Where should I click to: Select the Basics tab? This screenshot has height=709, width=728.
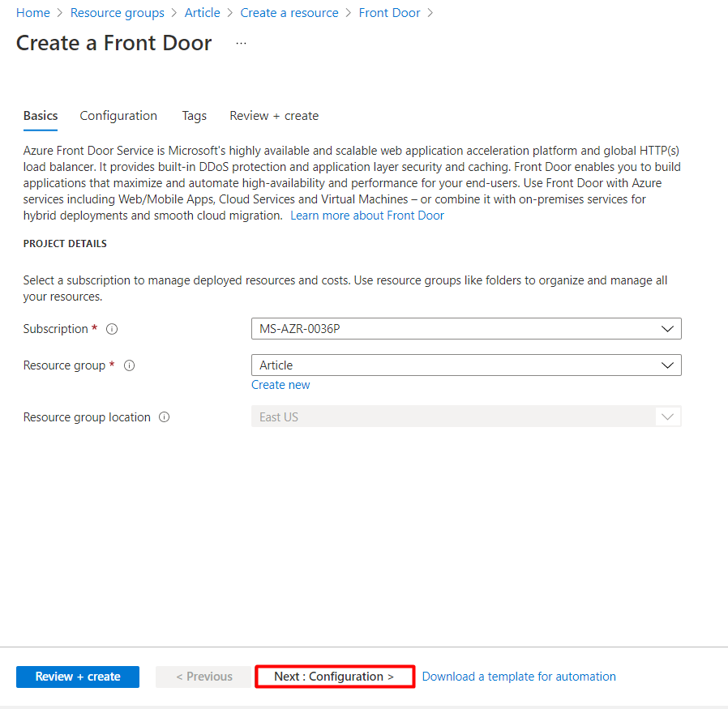[41, 116]
